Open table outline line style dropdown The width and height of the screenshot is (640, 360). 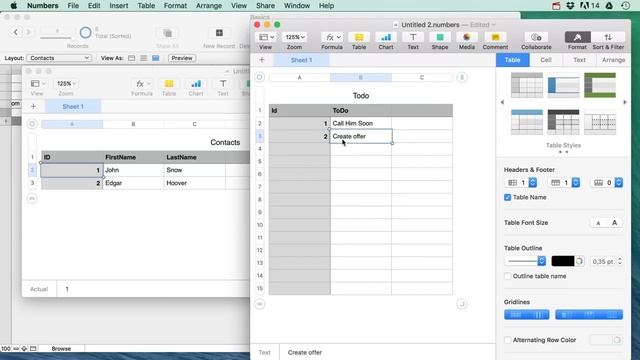pyautogui.click(x=525, y=261)
